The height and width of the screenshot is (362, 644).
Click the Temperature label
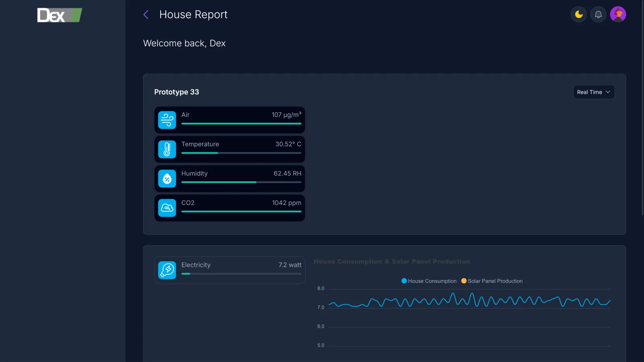click(x=200, y=144)
